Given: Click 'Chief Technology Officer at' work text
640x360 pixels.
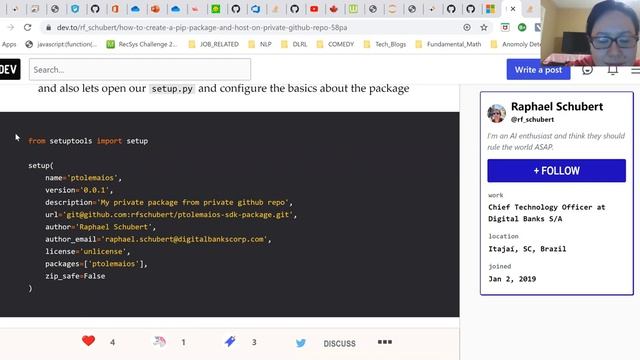Looking at the screenshot, I should point(547,207).
